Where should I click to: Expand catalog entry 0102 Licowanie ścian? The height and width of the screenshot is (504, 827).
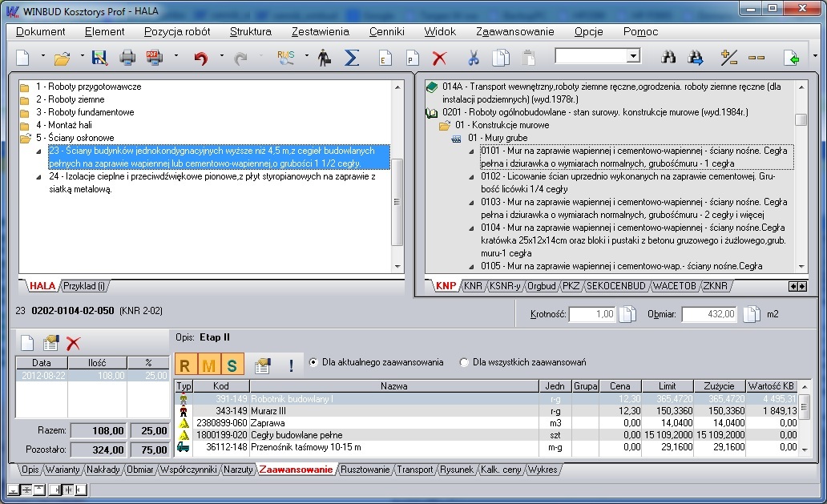point(471,177)
